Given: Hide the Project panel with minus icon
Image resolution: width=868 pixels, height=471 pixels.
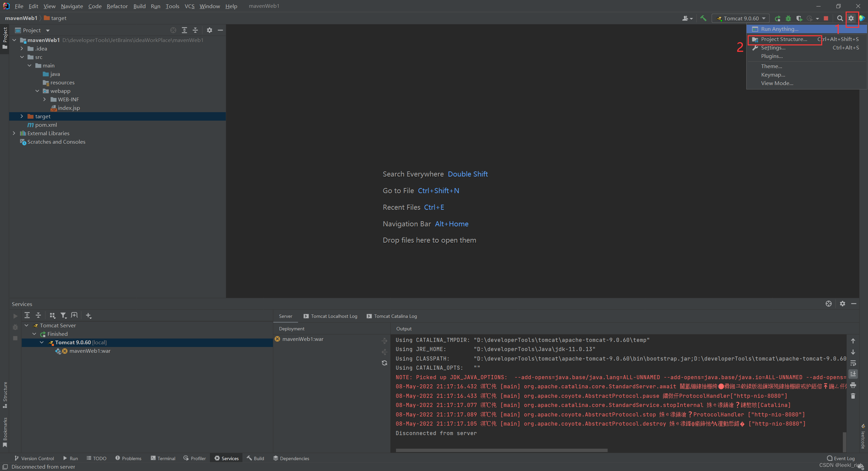Looking at the screenshot, I should point(220,30).
